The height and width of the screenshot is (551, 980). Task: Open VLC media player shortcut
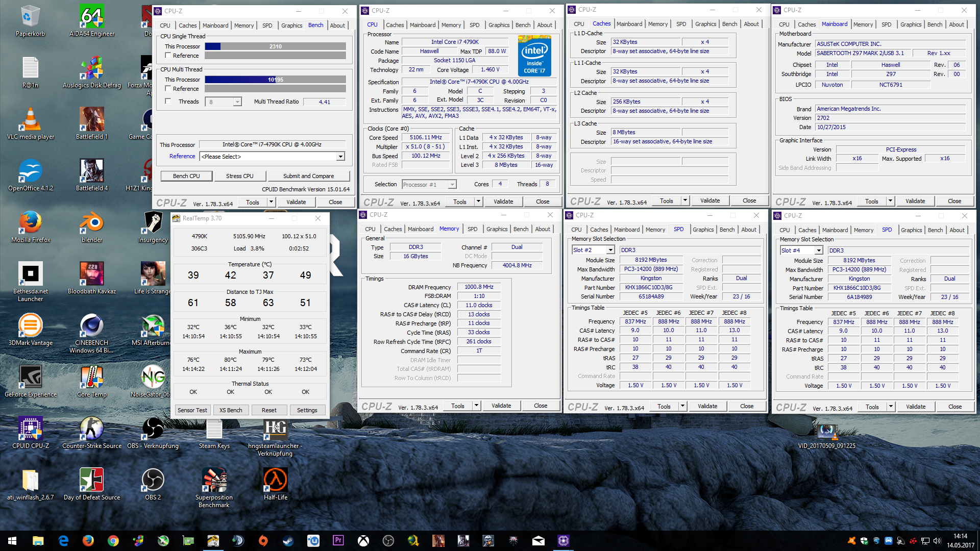point(30,124)
